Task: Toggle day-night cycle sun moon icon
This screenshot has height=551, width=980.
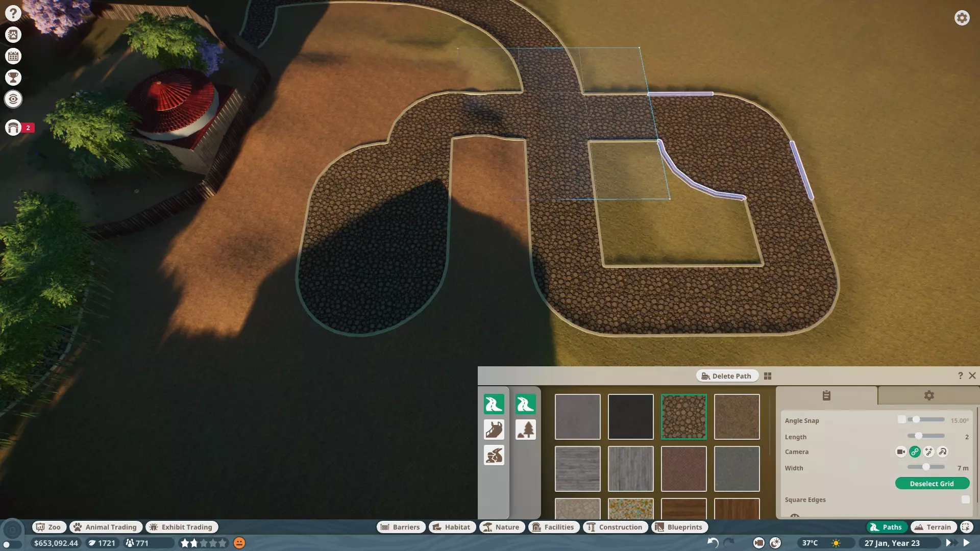Action: (775, 543)
